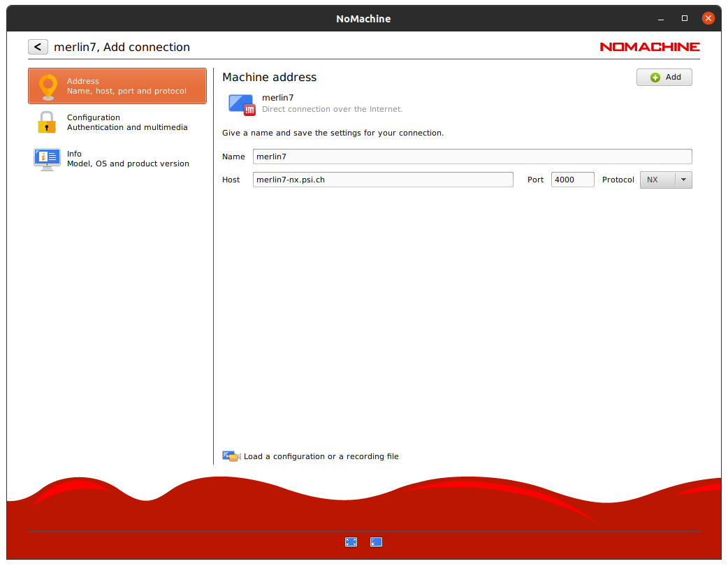The height and width of the screenshot is (566, 728).
Task: Click the shrink window icon at the bottom bar
Action: pos(376,542)
